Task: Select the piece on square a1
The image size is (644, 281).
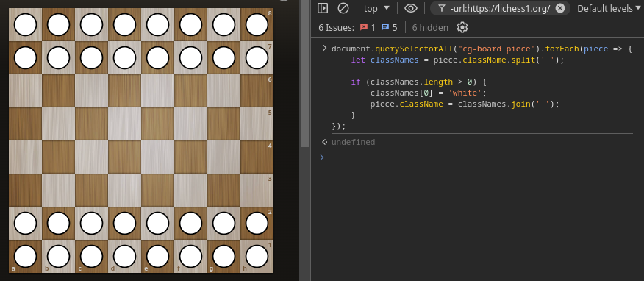Action: (26, 256)
